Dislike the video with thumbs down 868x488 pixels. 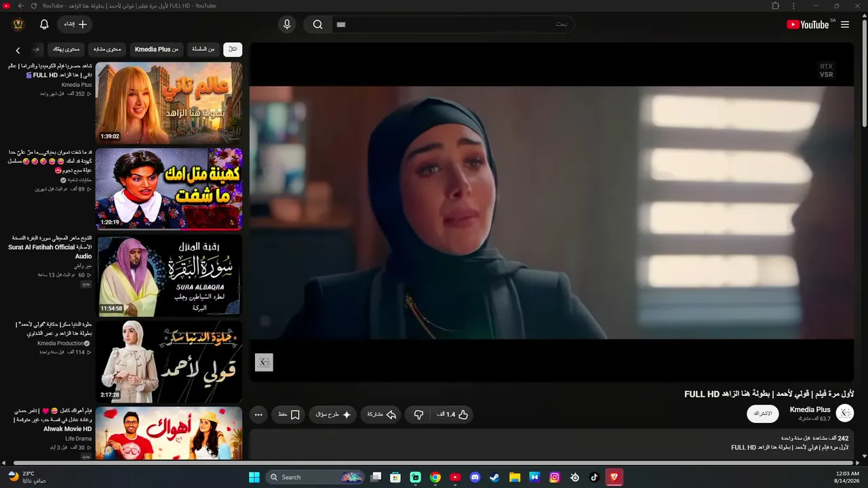[x=418, y=415]
